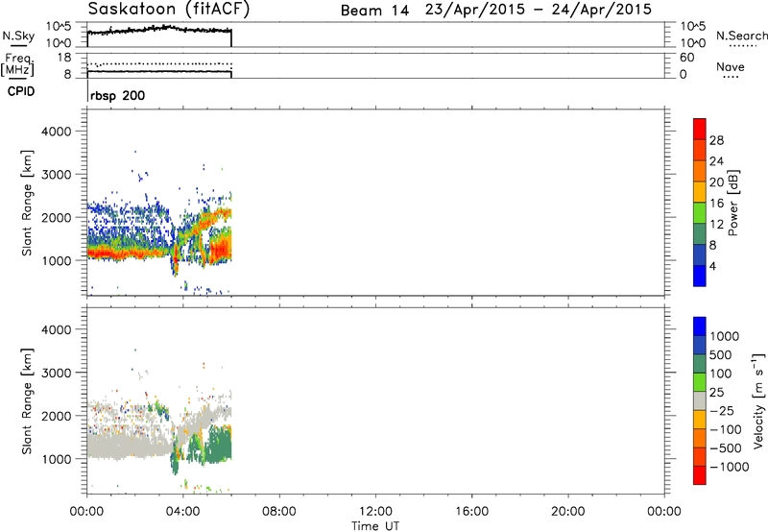Click the 04:00 time axis label

(x=182, y=512)
